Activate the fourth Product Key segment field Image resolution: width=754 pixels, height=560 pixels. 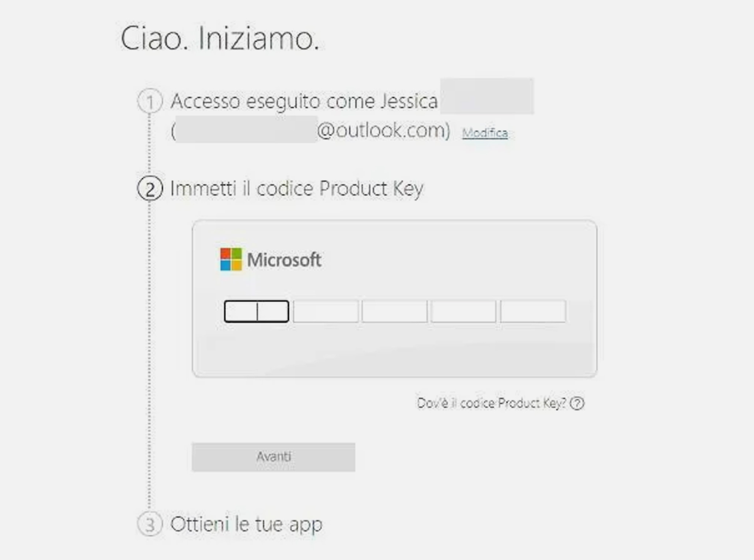coord(463,311)
